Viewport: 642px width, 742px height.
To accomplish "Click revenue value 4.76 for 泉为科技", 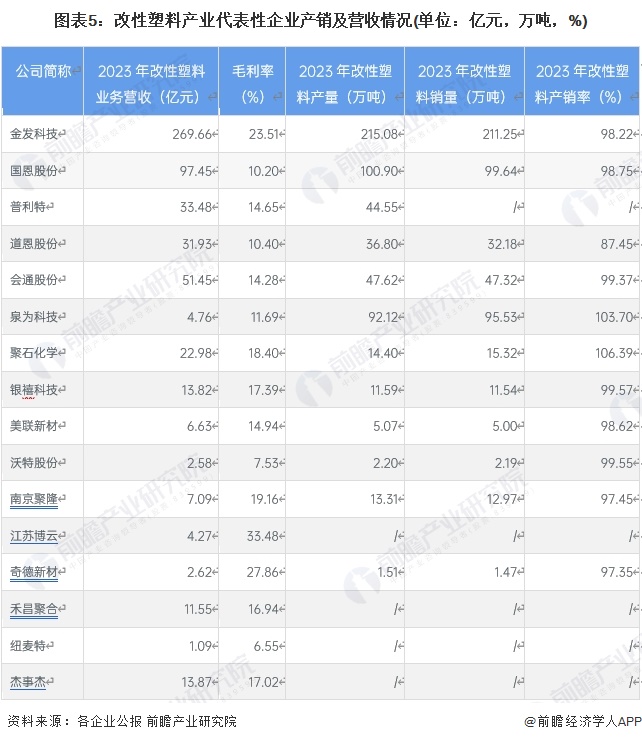I will pos(199,317).
